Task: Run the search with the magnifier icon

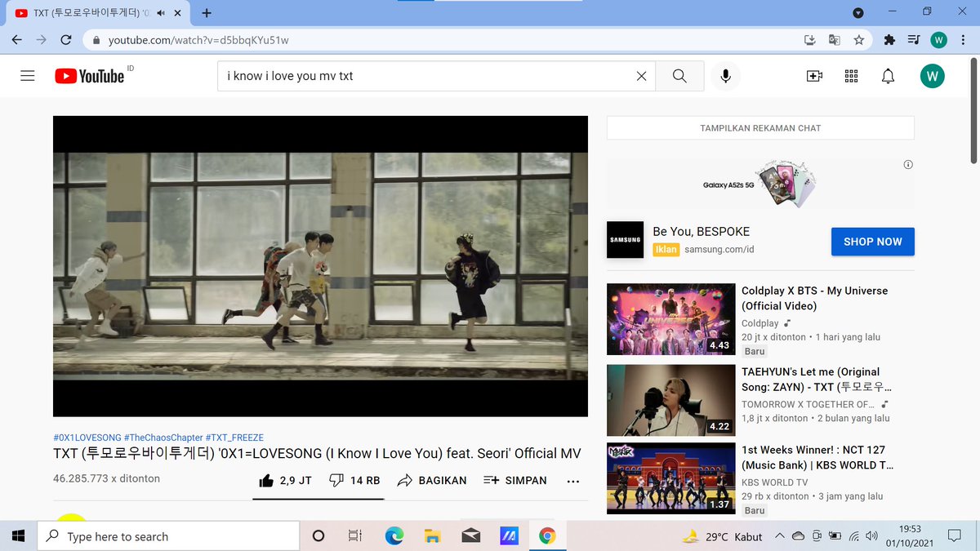Action: (679, 75)
